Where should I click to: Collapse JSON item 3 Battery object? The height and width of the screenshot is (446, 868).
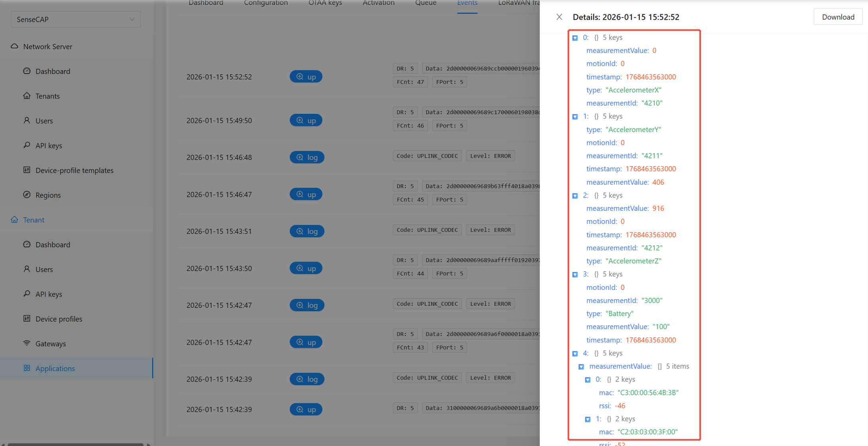coord(575,274)
